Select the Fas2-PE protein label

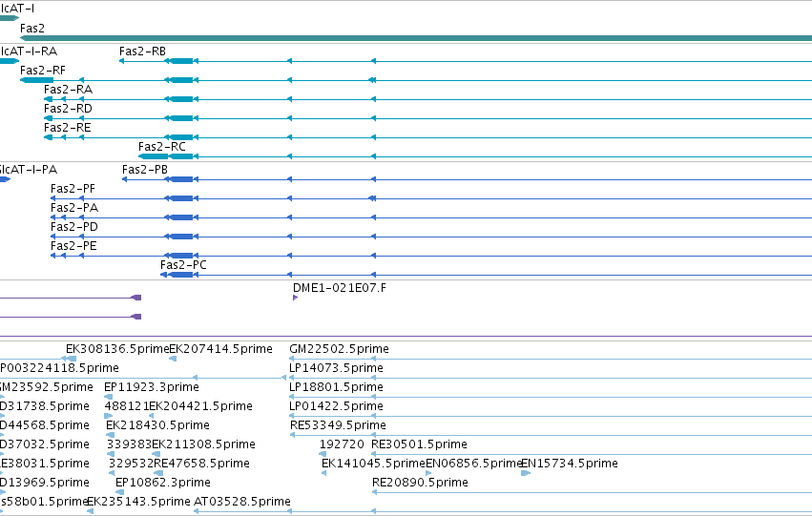click(73, 246)
